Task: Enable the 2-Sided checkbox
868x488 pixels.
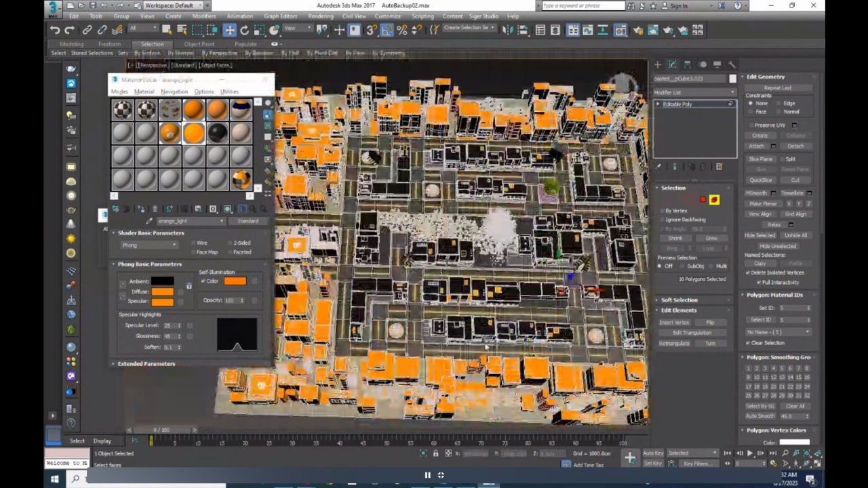Action: tap(230, 243)
